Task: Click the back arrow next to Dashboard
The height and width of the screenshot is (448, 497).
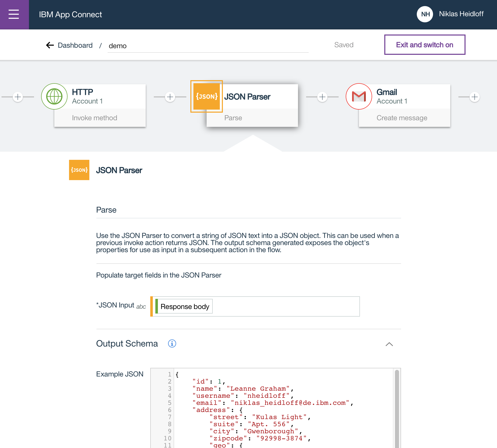Action: [x=50, y=45]
